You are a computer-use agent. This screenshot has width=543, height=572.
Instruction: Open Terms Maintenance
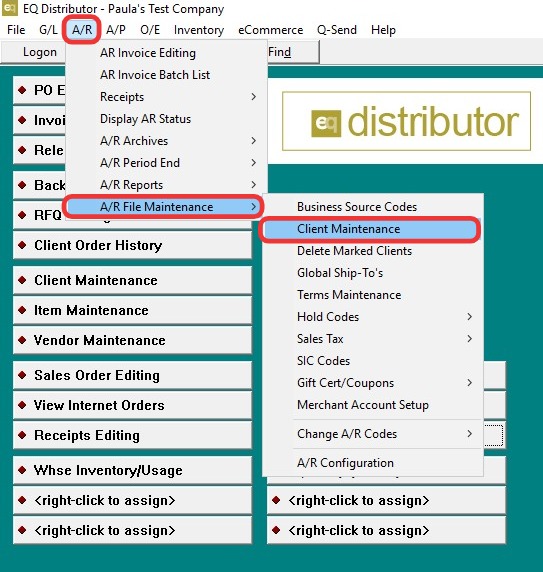point(373,295)
